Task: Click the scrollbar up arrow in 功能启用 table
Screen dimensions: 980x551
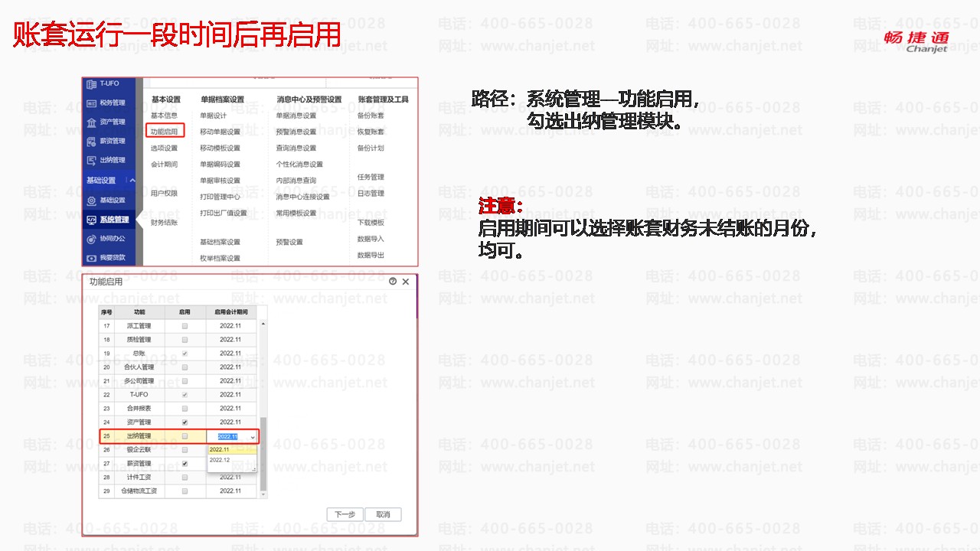Action: [x=264, y=324]
